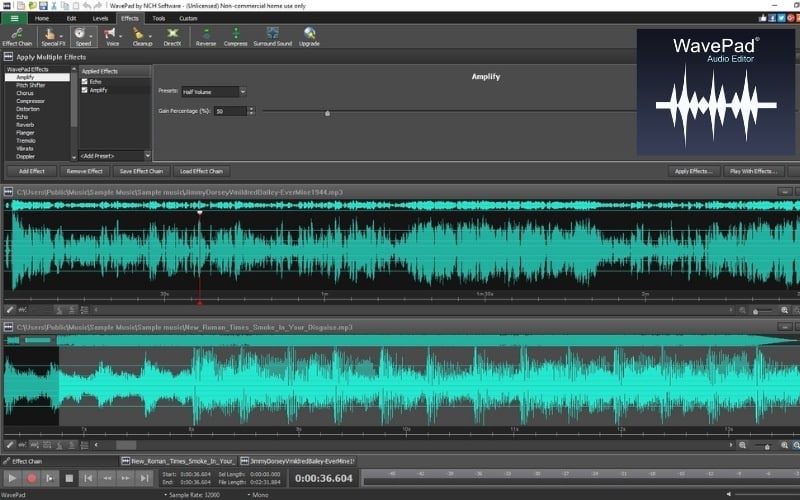Jump to end with the go-to-end button
Viewport: 800px width, 500px height.
(x=144, y=478)
